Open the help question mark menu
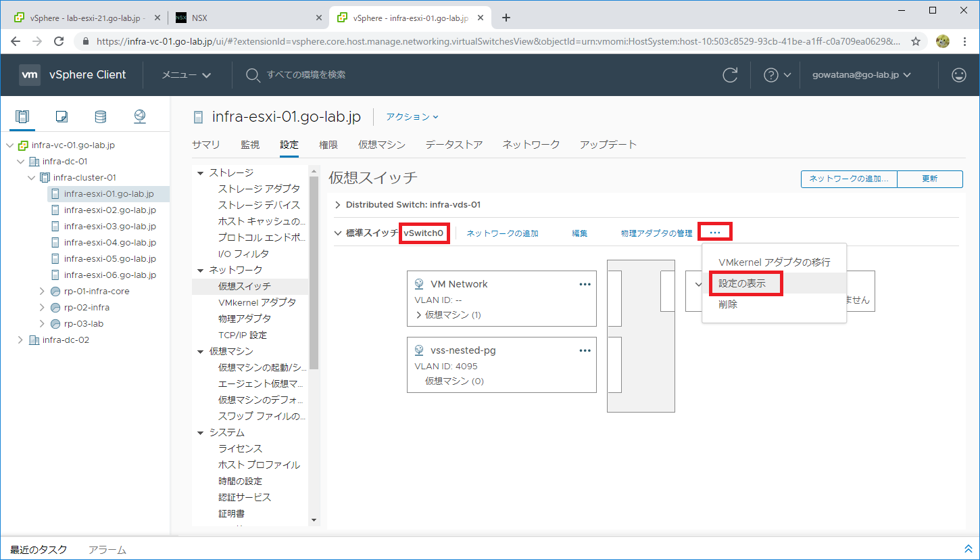This screenshot has height=560, width=980. 777,75
